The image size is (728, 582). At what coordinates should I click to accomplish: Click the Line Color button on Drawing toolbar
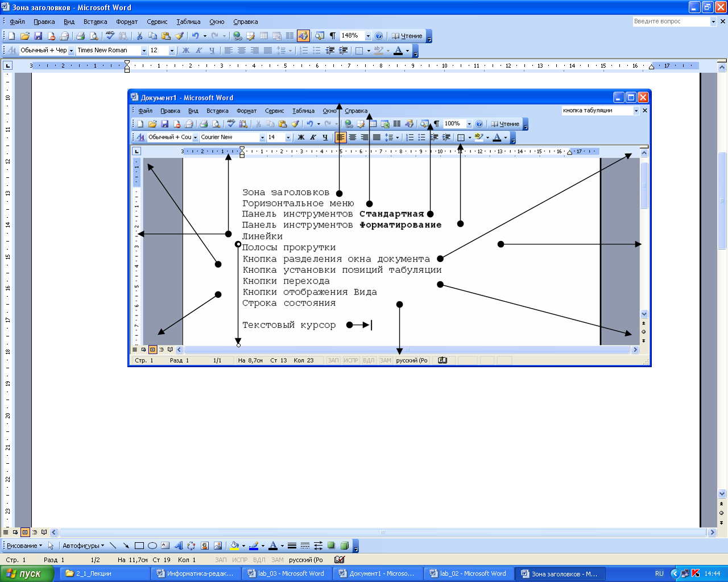click(x=254, y=546)
